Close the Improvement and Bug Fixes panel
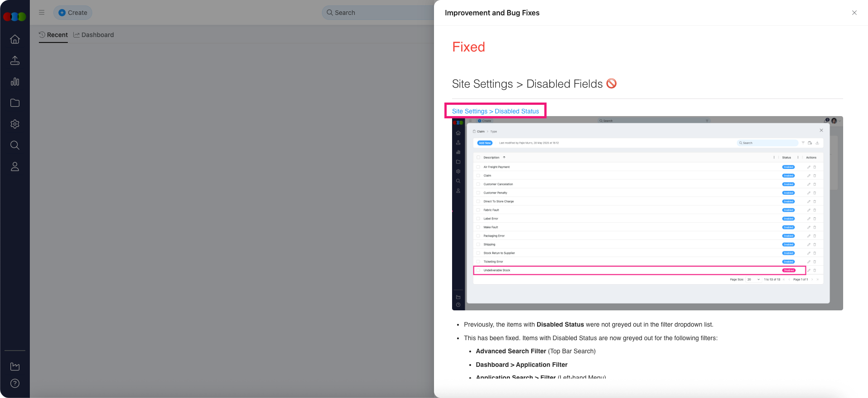This screenshot has height=398, width=868. (854, 13)
